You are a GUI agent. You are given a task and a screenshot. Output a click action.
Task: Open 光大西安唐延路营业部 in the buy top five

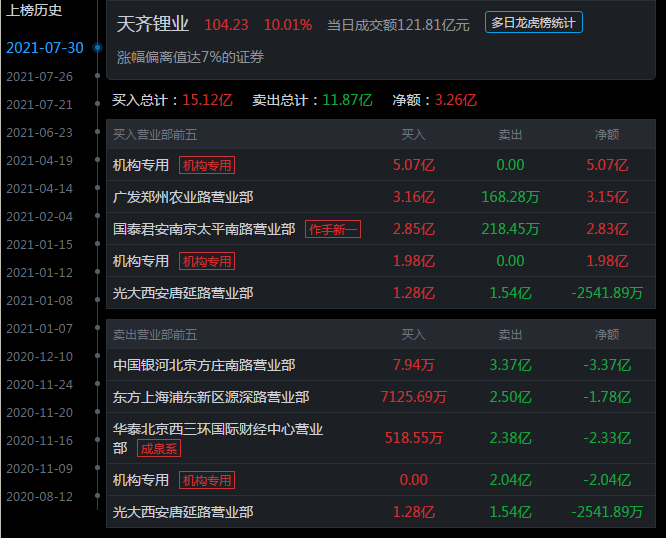[x=381, y=293]
